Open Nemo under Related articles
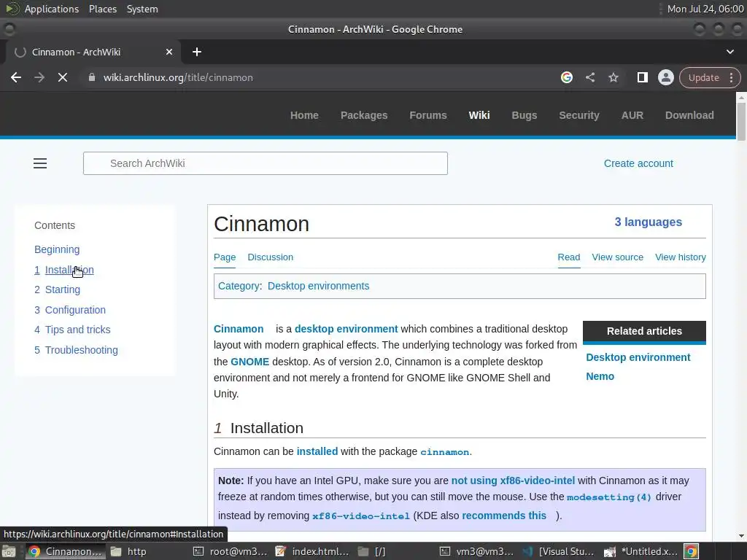 click(x=600, y=376)
